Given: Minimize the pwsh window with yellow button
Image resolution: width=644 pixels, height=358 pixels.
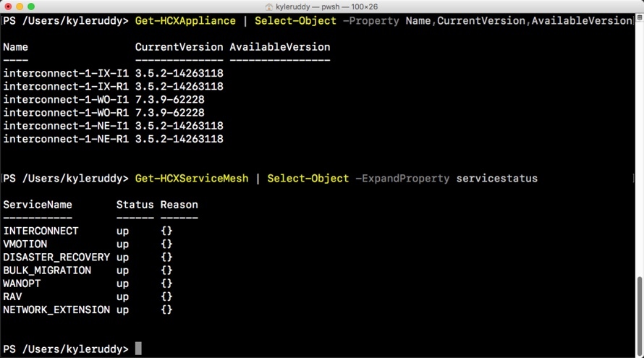Looking at the screenshot, I should (20, 7).
